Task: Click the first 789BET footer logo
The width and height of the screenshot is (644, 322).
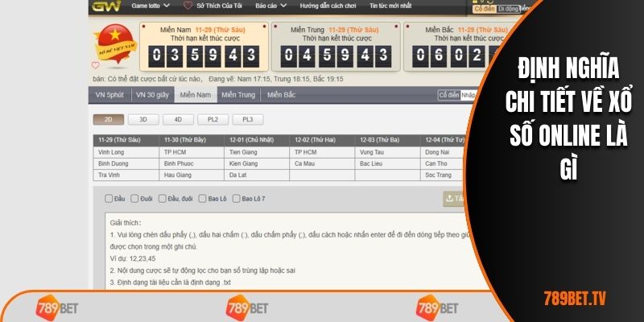Action: coord(57,308)
